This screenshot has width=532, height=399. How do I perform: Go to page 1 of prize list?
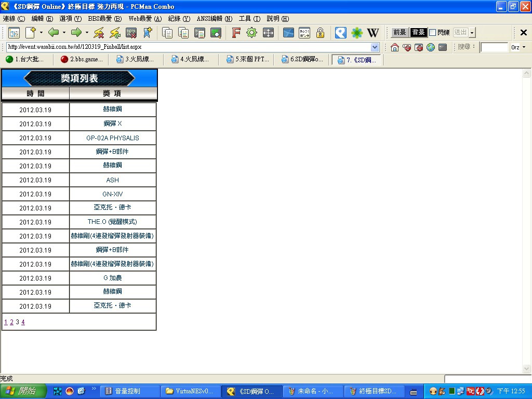6,322
